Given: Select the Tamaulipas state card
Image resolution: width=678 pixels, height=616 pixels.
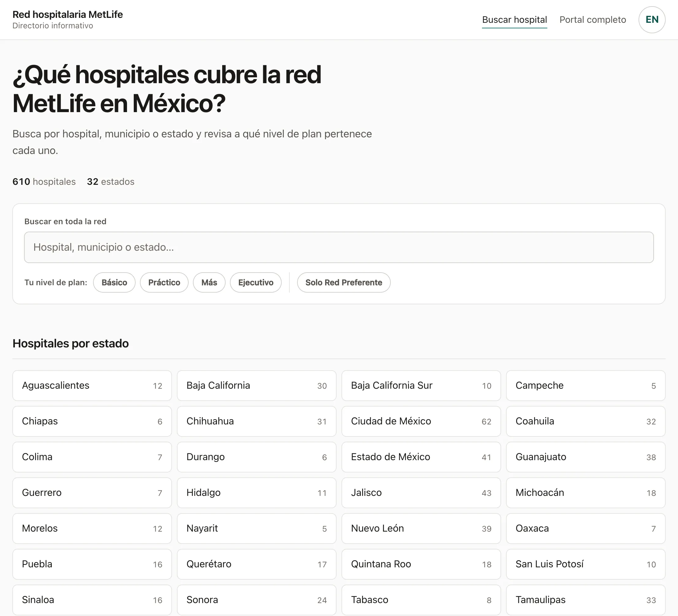Looking at the screenshot, I should 586,600.
